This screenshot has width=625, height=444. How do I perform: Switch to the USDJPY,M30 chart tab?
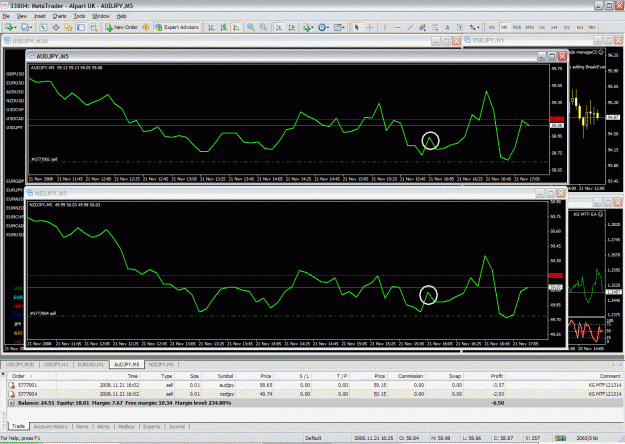[20, 365]
